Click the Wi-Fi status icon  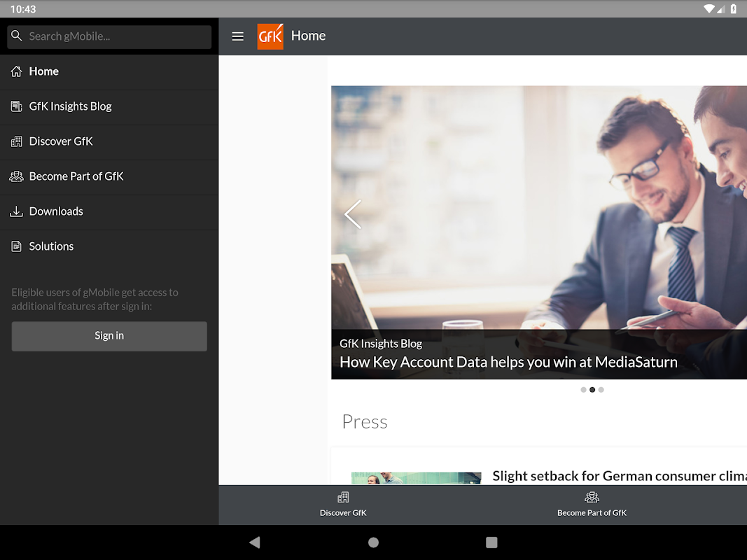709,8
